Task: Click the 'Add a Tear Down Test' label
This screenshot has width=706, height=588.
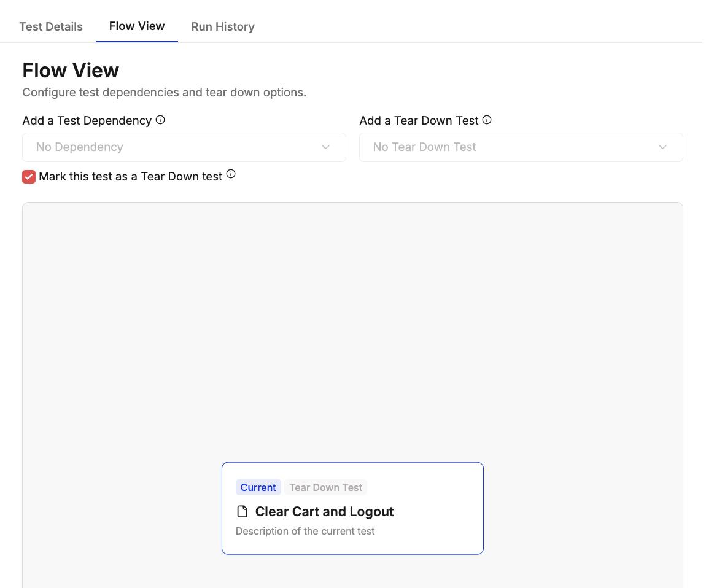Action: click(x=419, y=121)
